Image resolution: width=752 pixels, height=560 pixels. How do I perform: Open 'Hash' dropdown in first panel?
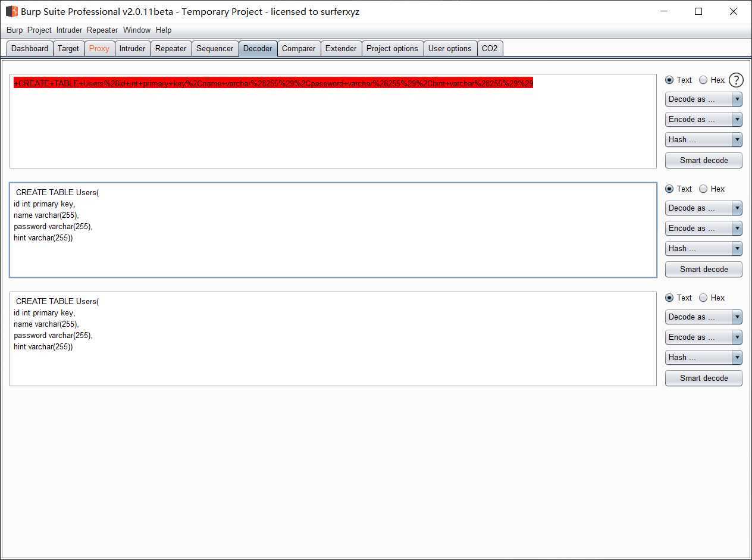(704, 140)
